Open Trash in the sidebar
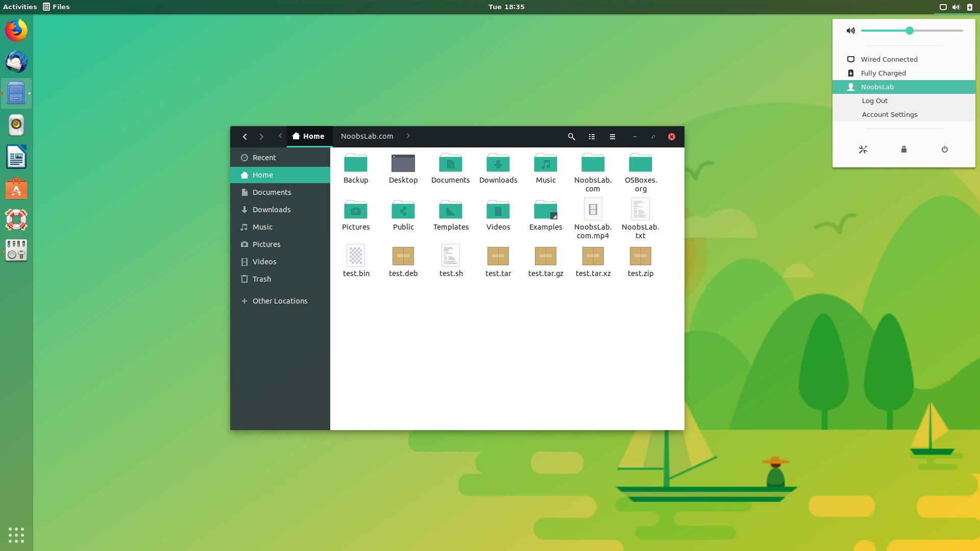 [x=261, y=279]
